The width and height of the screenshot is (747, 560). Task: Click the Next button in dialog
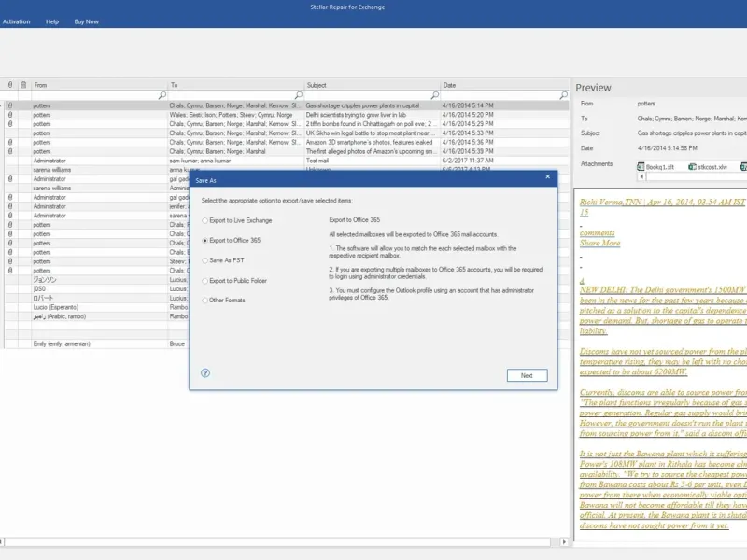527,375
